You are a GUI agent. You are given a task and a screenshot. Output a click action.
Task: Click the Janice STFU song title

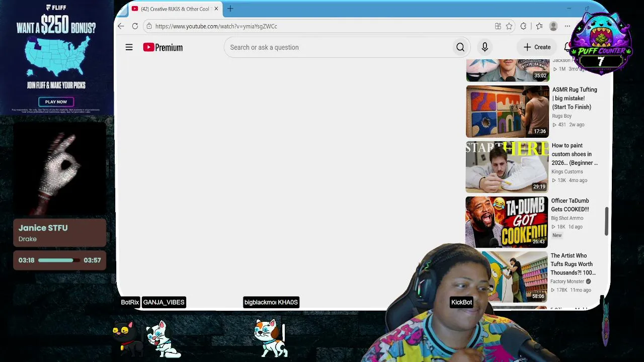43,228
